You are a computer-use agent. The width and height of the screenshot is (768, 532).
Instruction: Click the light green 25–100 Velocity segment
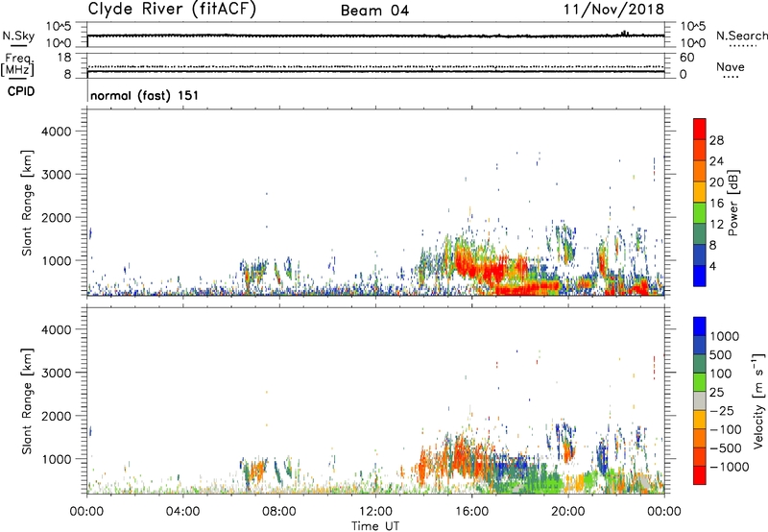(x=700, y=382)
